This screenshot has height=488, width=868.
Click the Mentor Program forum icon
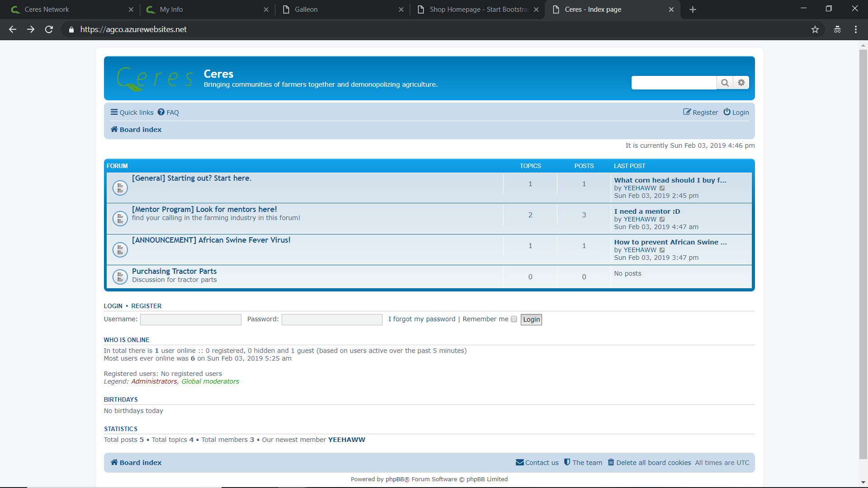coord(120,219)
